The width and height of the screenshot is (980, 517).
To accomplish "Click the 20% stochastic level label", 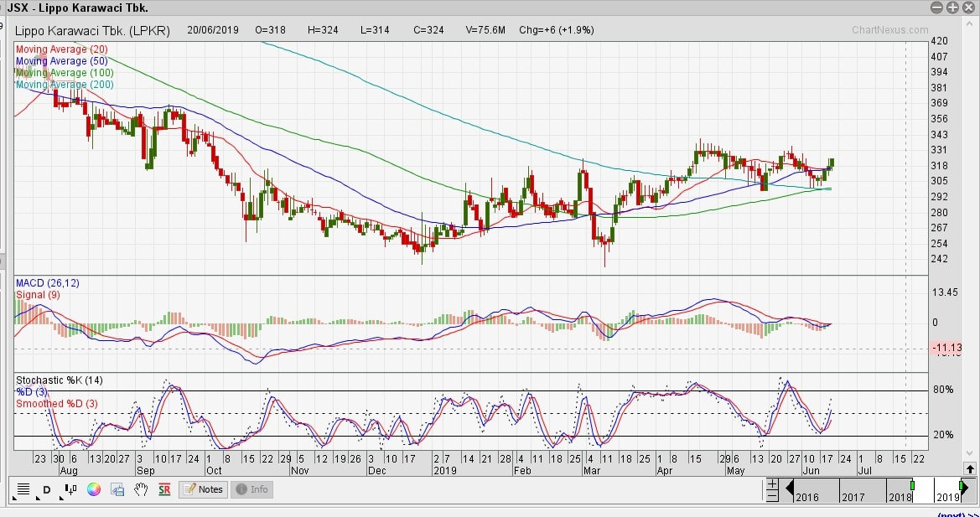I will click(943, 435).
